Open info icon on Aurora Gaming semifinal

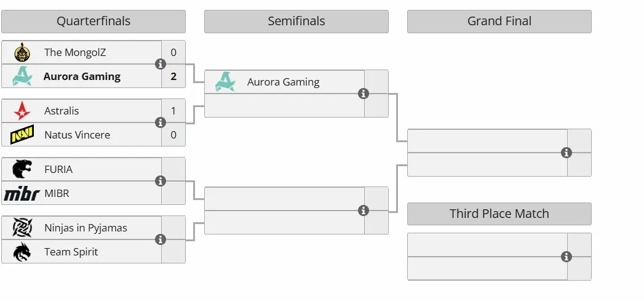click(x=363, y=94)
